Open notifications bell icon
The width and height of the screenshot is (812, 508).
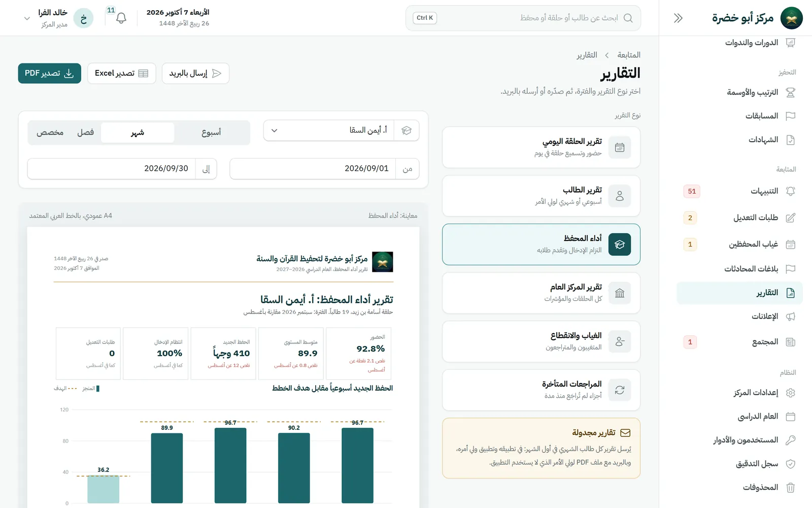(121, 18)
